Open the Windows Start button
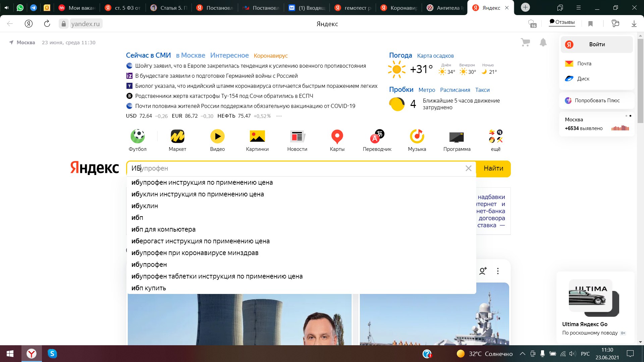644x362 pixels. (x=10, y=354)
